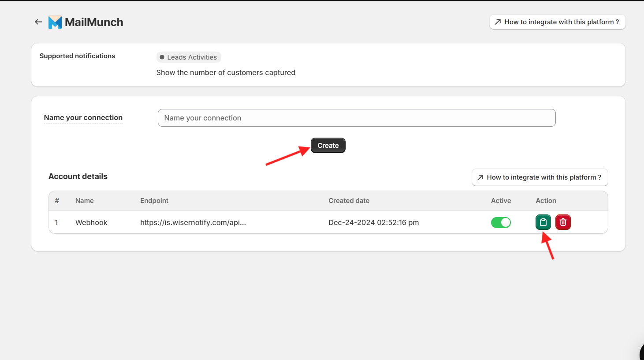Click row number 1 in the table
Image resolution: width=644 pixels, height=360 pixels.
pyautogui.click(x=56, y=222)
